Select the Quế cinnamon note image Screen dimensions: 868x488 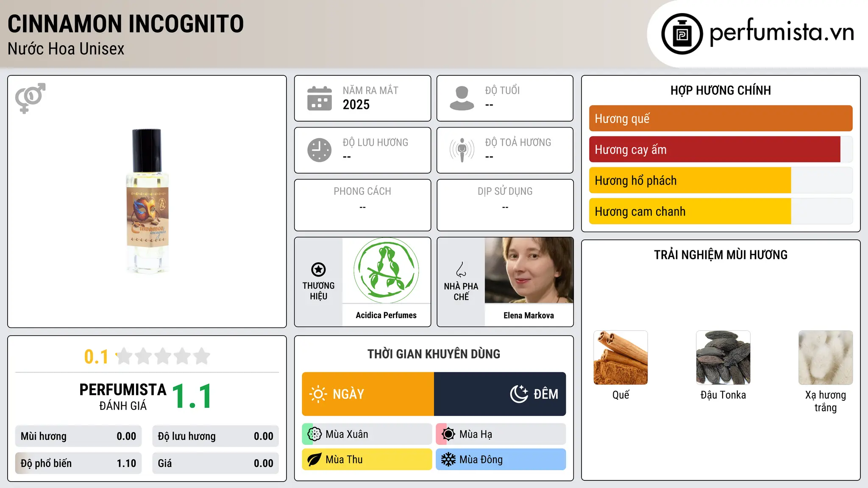pyautogui.click(x=620, y=358)
